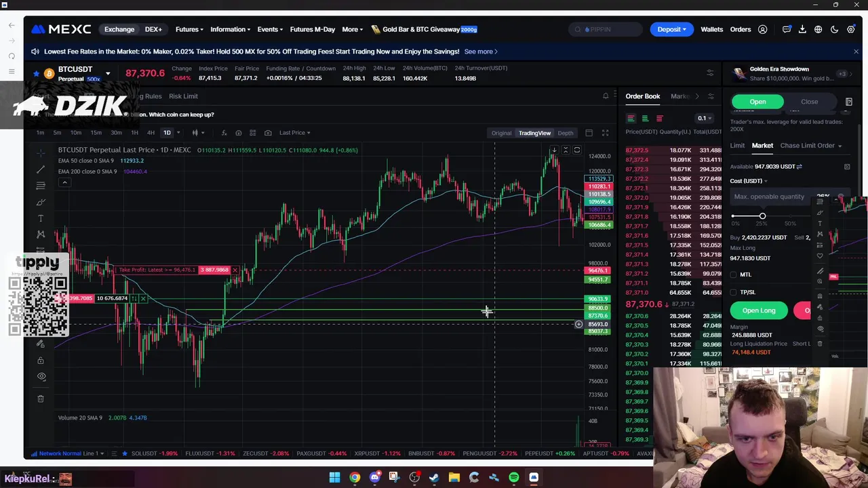The width and height of the screenshot is (868, 488).
Task: Adjust the position size percentage slider handle
Action: click(x=762, y=216)
